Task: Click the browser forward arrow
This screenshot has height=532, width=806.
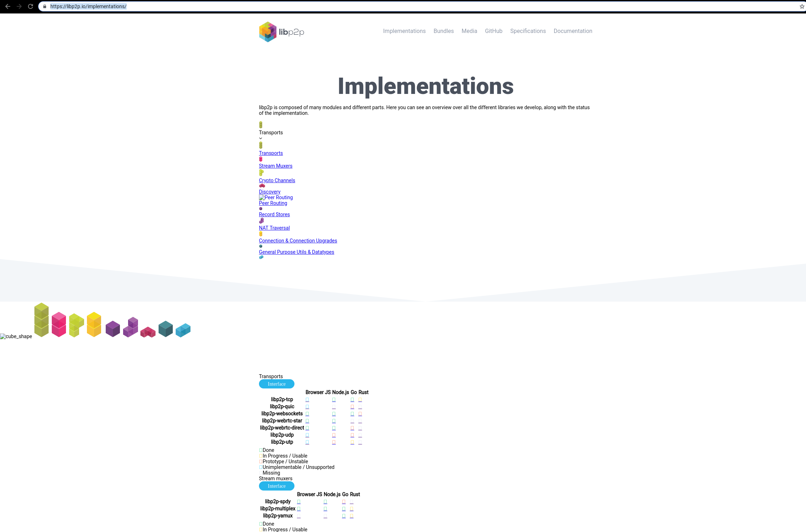Action: point(19,6)
